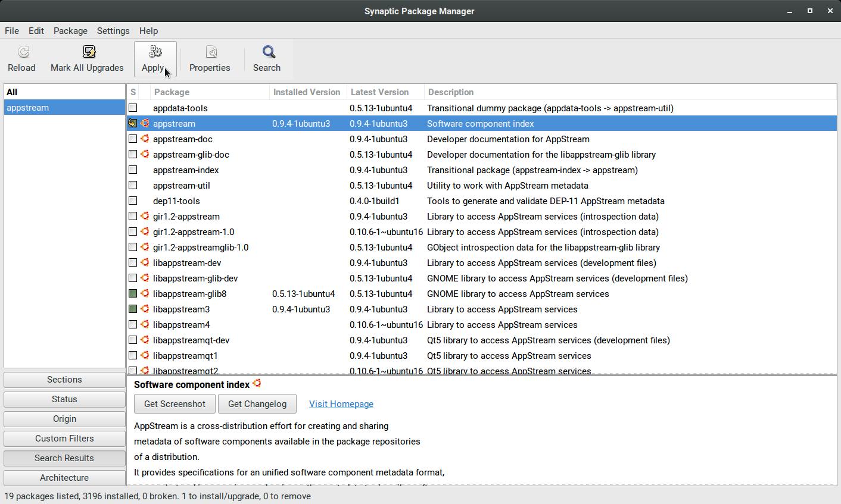Click the Get Changelog button
Viewport: 841px width, 504px height.
(x=257, y=404)
